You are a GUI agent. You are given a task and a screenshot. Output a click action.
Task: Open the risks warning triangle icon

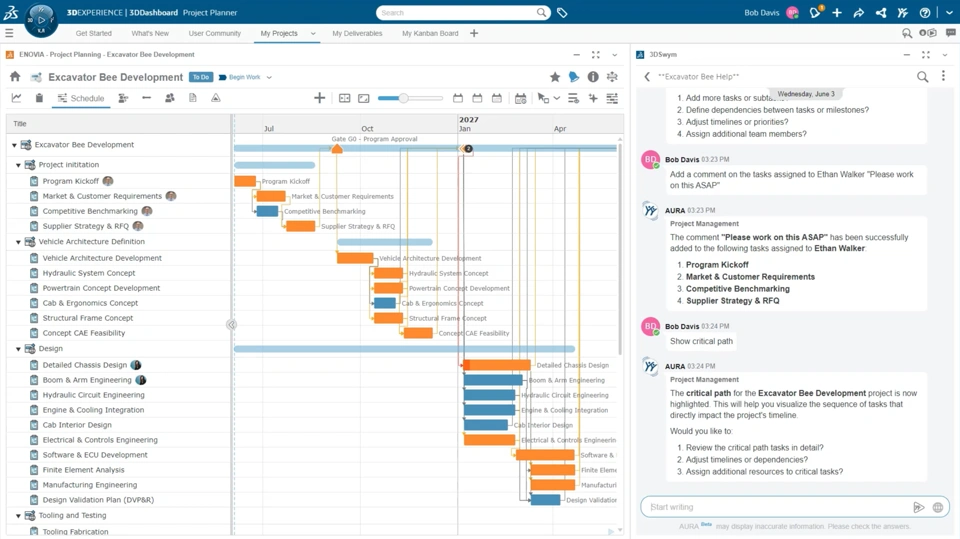tap(216, 98)
